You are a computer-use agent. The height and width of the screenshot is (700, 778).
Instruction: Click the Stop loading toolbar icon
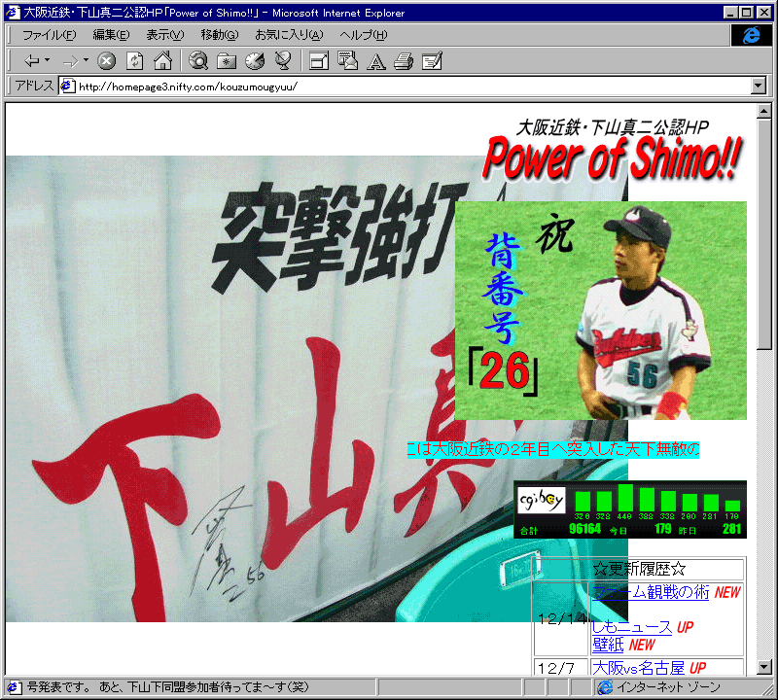click(106, 61)
